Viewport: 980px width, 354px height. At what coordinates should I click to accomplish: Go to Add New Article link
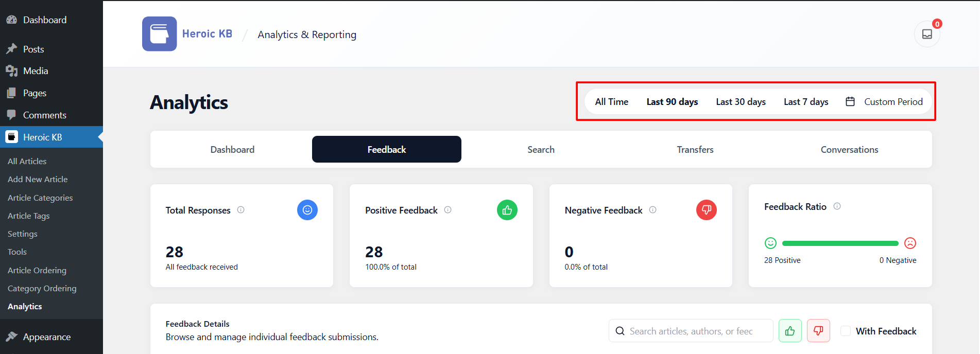(x=38, y=179)
